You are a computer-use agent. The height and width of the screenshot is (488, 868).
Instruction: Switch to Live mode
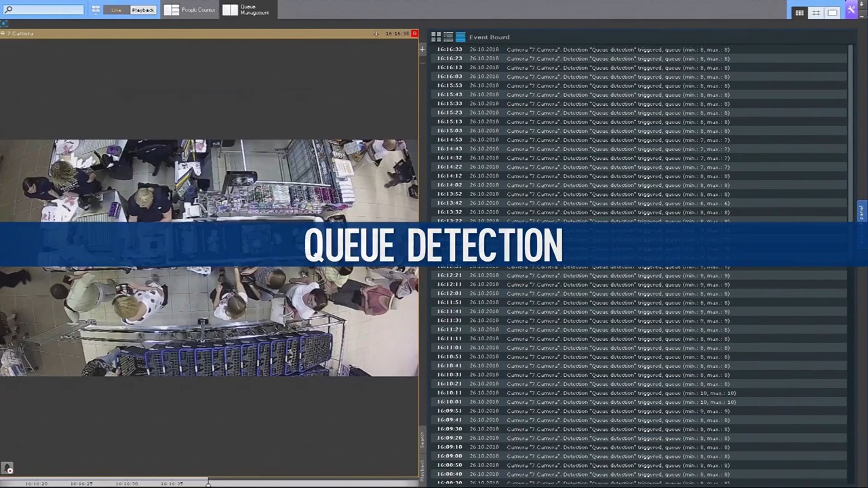coord(117,10)
